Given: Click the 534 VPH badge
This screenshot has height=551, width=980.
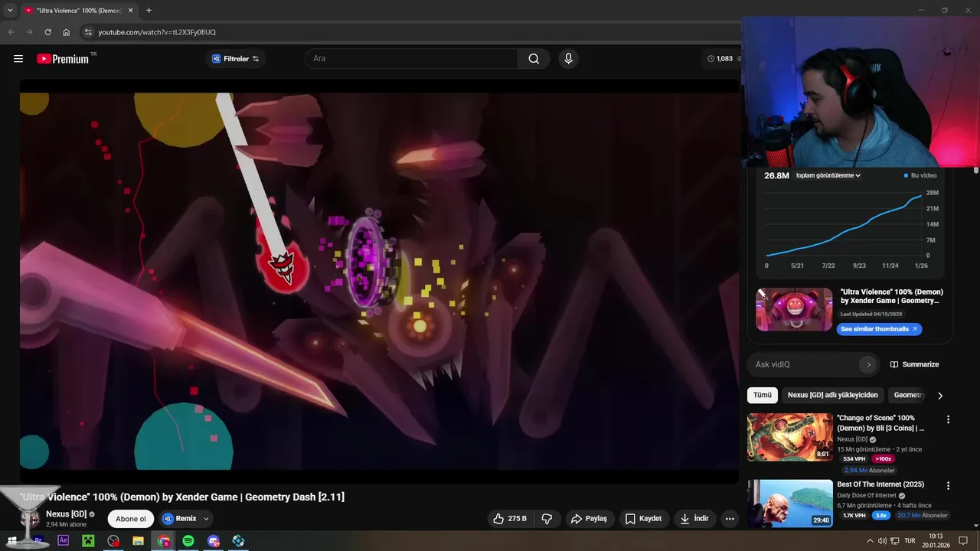Looking at the screenshot, I should tap(854, 459).
